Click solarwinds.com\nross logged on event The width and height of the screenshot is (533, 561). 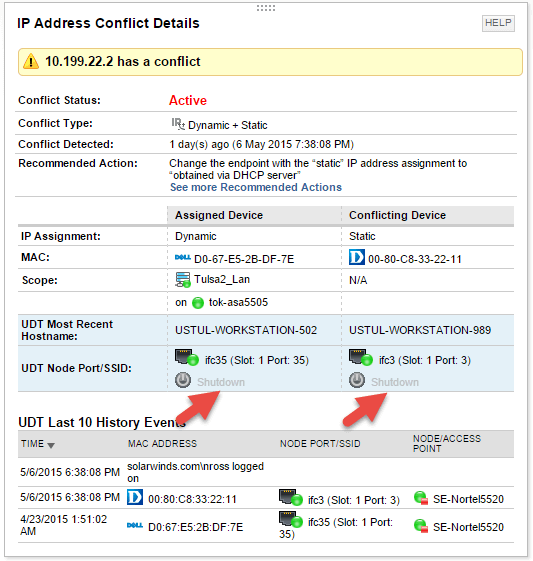195,472
